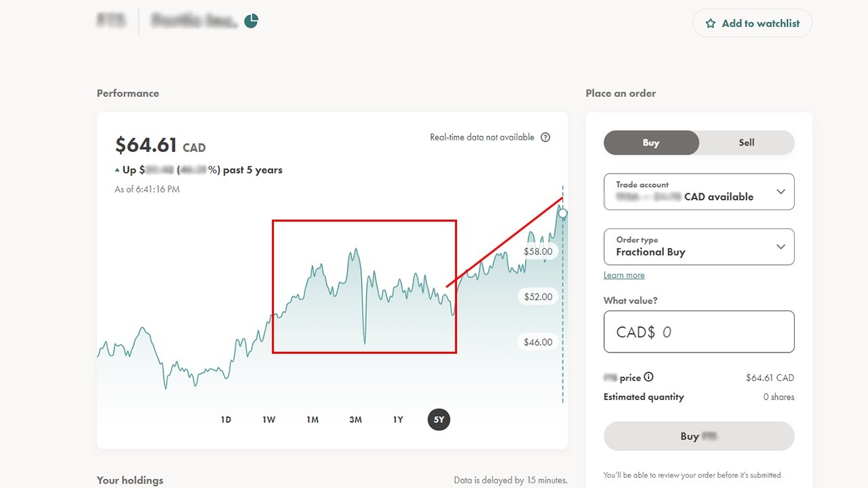
Task: Click the question mark help icon
Action: coord(545,137)
